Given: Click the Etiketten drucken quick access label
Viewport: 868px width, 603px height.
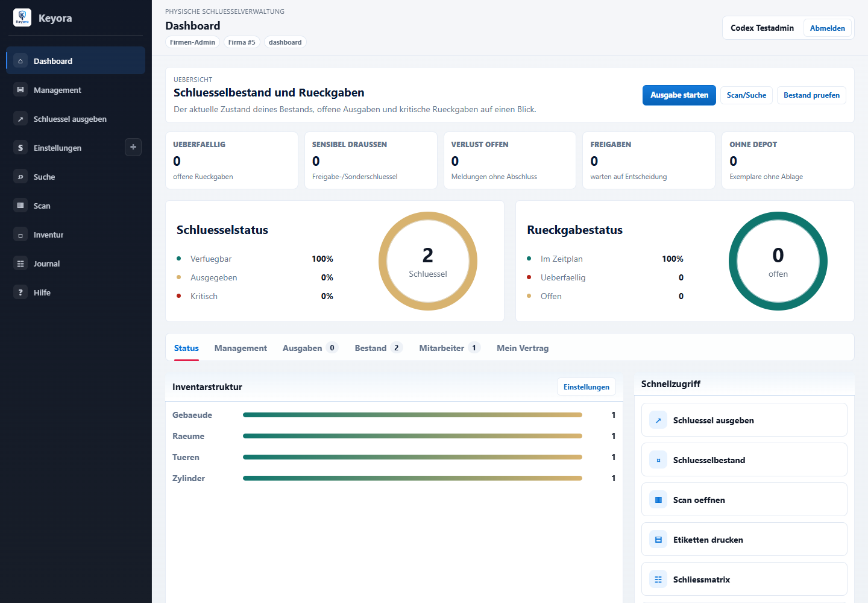Looking at the screenshot, I should click(708, 540).
